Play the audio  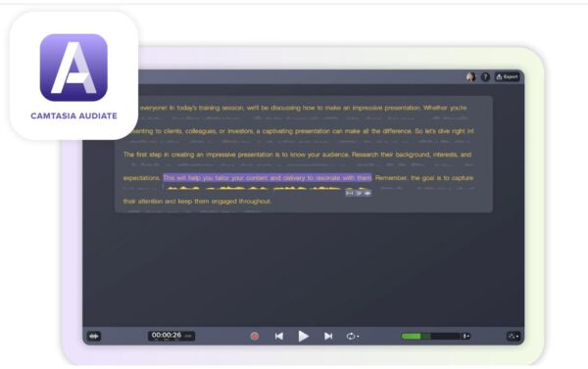pos(303,336)
